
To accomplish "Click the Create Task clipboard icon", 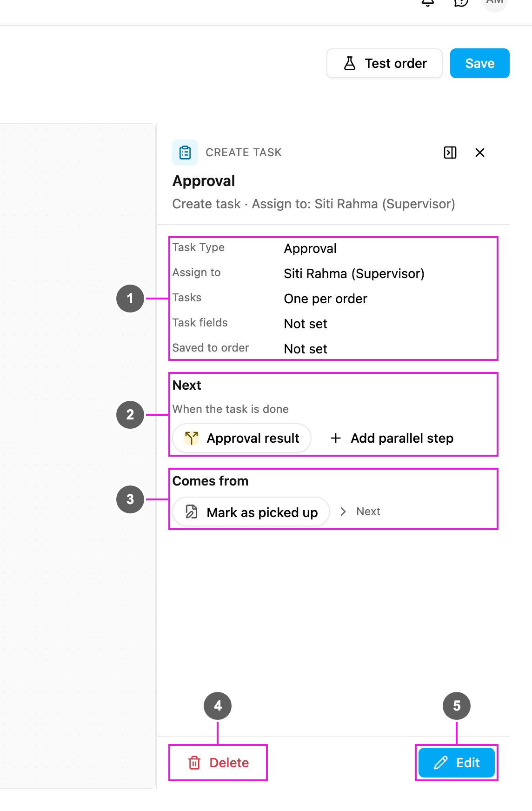I will tap(185, 153).
